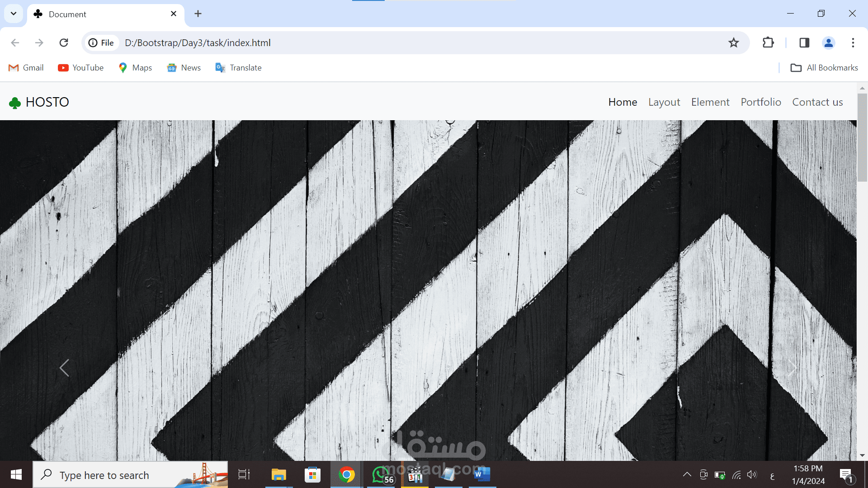This screenshot has height=488, width=868.
Task: Click the Reload page icon
Action: click(x=64, y=42)
